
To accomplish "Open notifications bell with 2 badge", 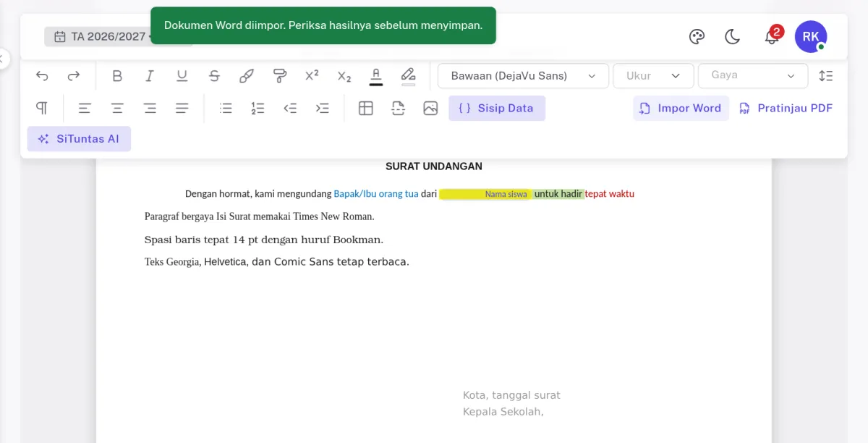I will click(x=772, y=36).
